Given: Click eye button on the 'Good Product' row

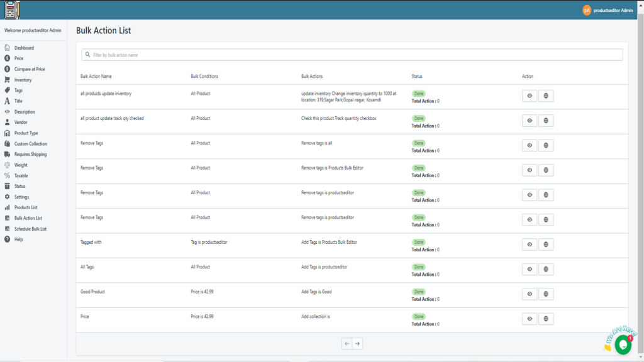Looking at the screenshot, I should pyautogui.click(x=530, y=294).
